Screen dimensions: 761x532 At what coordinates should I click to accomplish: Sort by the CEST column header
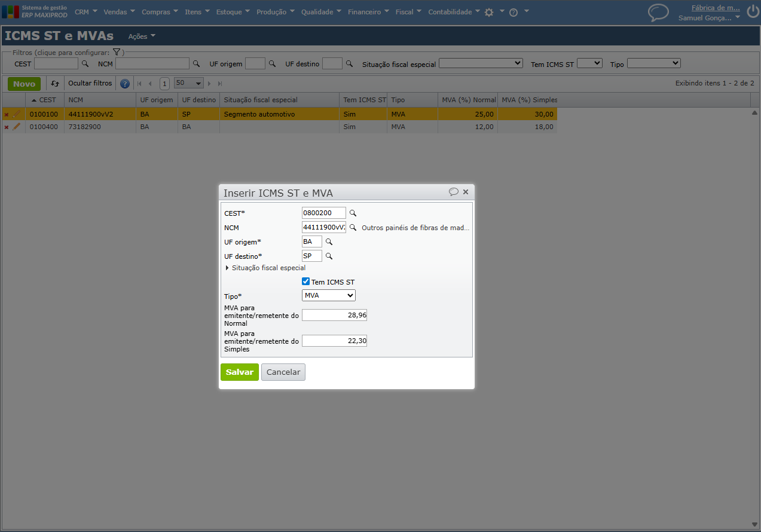pos(45,100)
